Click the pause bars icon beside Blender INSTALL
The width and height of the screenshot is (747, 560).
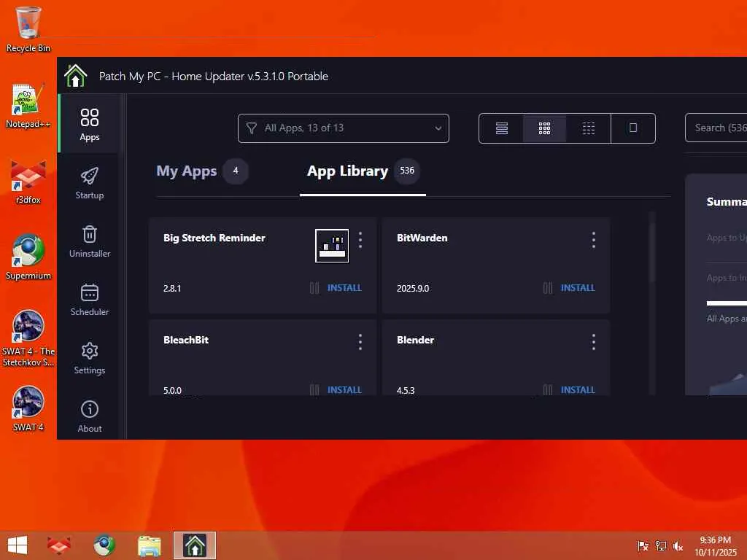tap(548, 390)
